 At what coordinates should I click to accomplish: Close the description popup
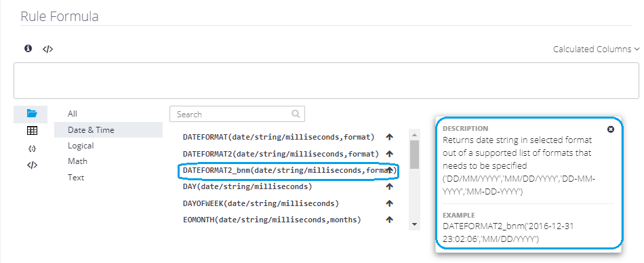(x=611, y=129)
